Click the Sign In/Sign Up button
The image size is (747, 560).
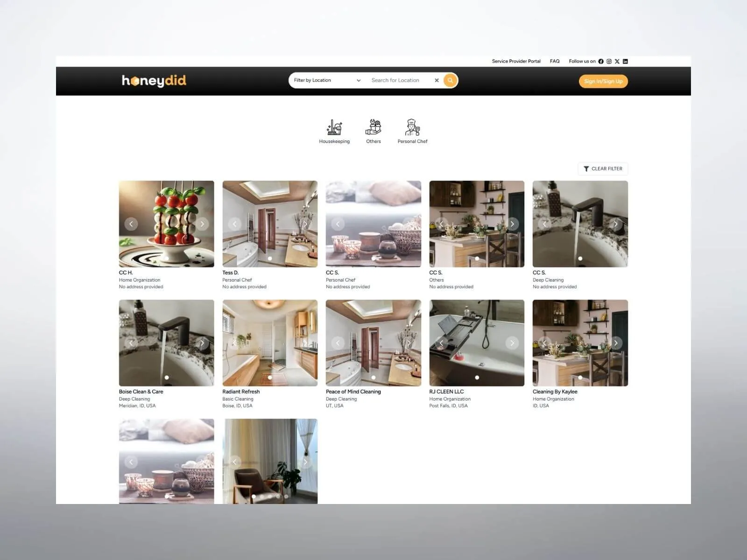coord(603,81)
